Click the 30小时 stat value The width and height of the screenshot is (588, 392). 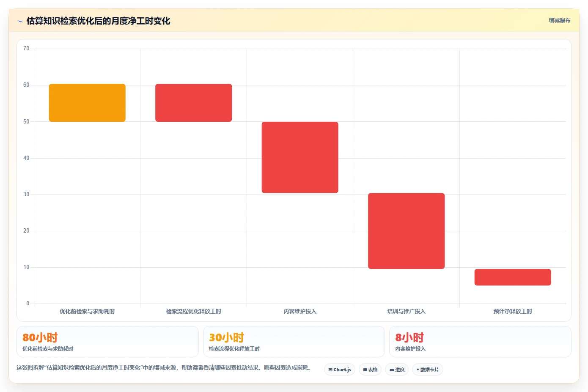point(226,337)
